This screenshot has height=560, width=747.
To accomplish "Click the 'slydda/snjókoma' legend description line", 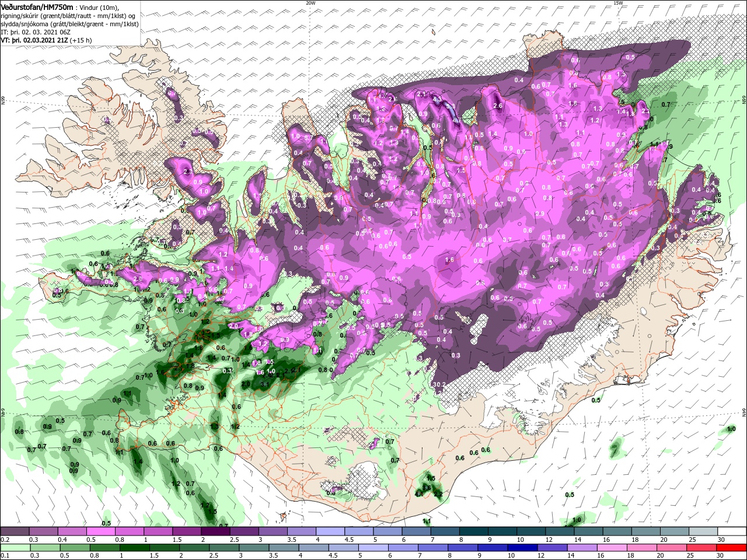I will click(x=69, y=24).
